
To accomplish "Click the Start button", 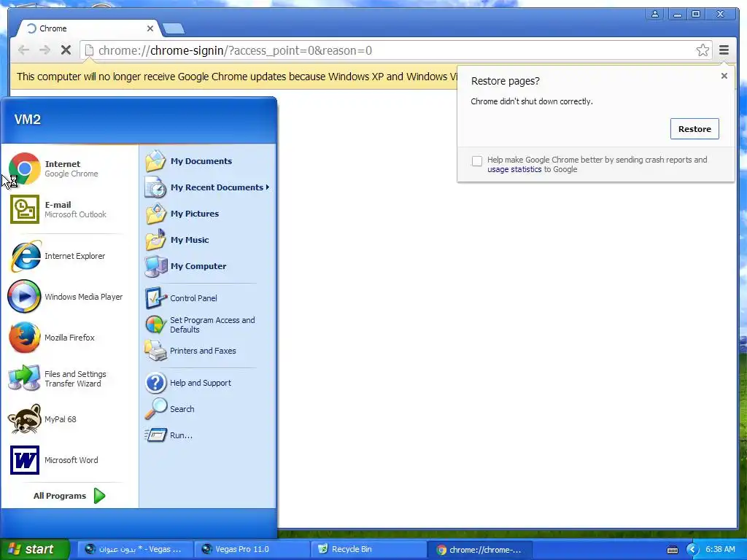I will 34,550.
